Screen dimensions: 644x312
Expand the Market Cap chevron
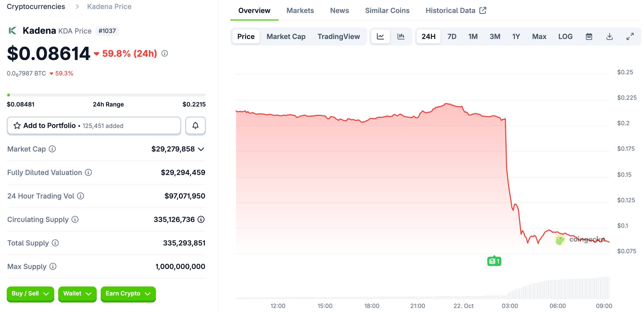201,149
